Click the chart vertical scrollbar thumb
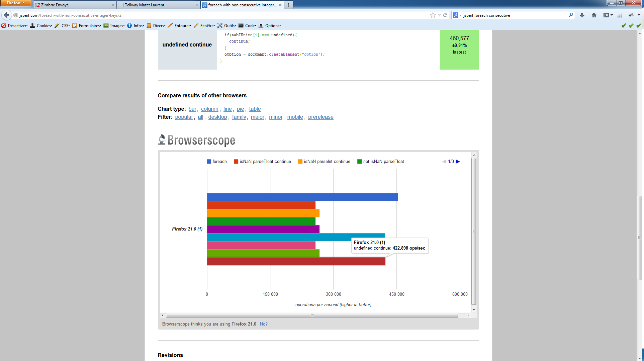This screenshot has height=361, width=644. (474, 231)
